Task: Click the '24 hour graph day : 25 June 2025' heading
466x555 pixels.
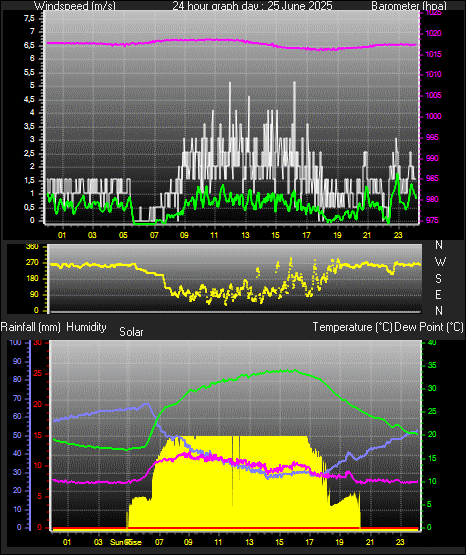Action: click(252, 6)
